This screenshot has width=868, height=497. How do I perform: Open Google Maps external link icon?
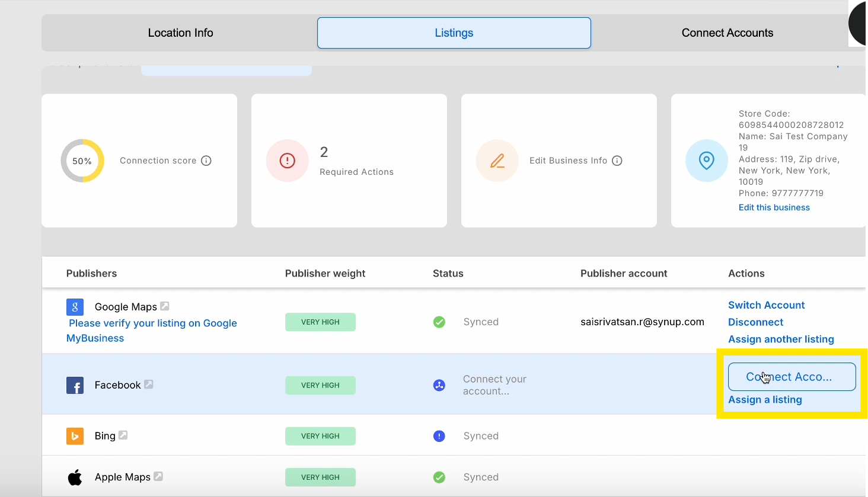(165, 306)
